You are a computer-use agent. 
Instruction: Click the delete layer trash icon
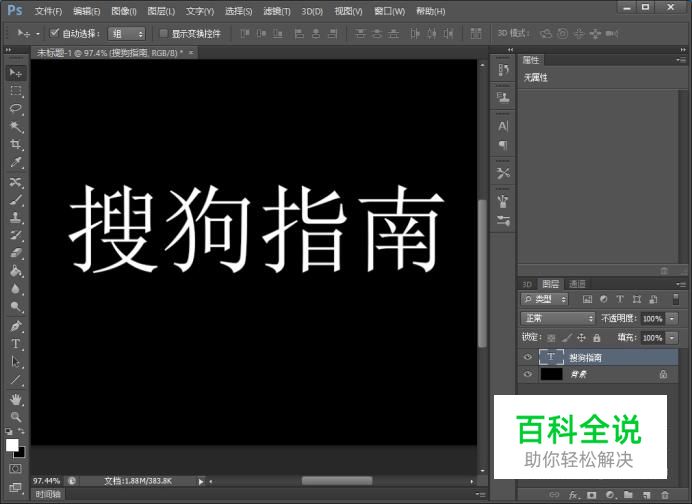click(x=665, y=495)
